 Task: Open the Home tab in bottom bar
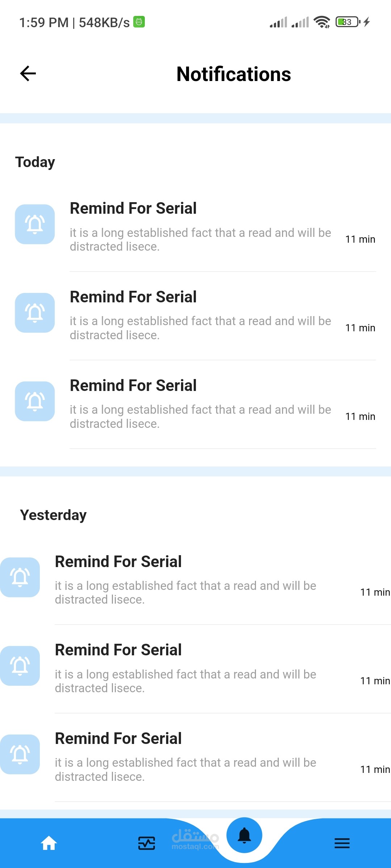point(49,843)
